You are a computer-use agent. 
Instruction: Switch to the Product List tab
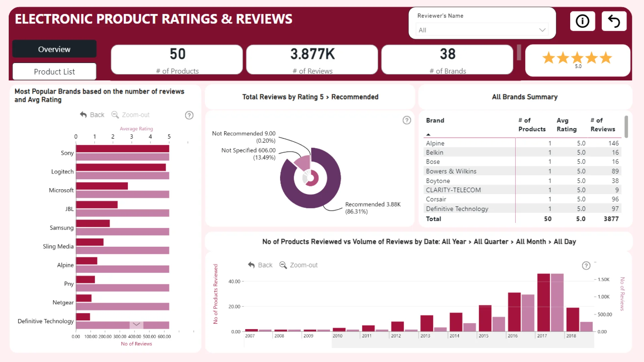54,71
